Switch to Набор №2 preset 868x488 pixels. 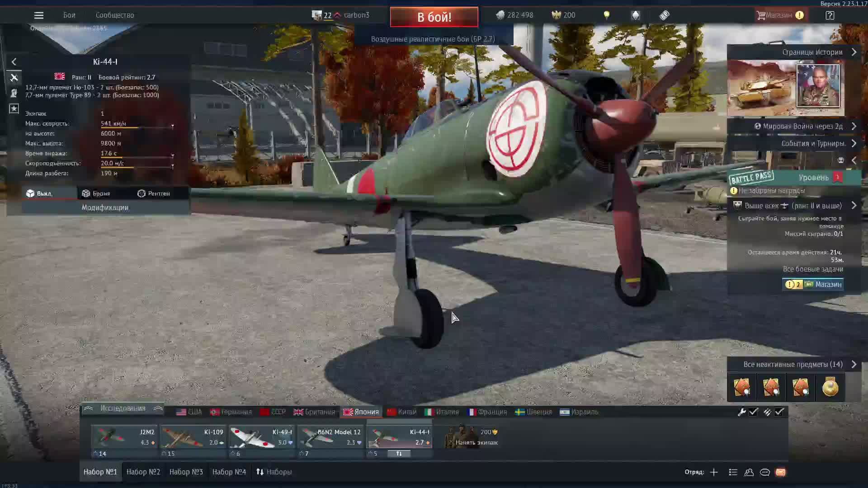pos(143,472)
